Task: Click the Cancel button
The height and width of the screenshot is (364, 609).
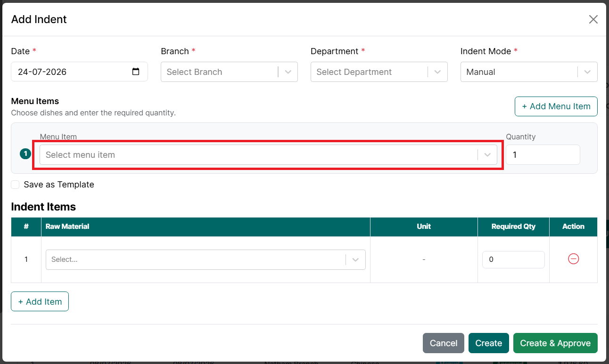Action: (444, 343)
